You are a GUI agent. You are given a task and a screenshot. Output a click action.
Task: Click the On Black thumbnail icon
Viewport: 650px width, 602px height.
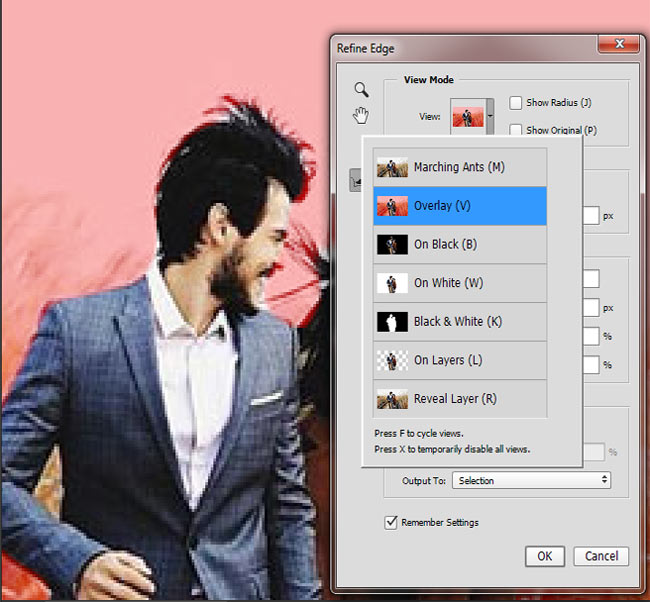pos(391,244)
